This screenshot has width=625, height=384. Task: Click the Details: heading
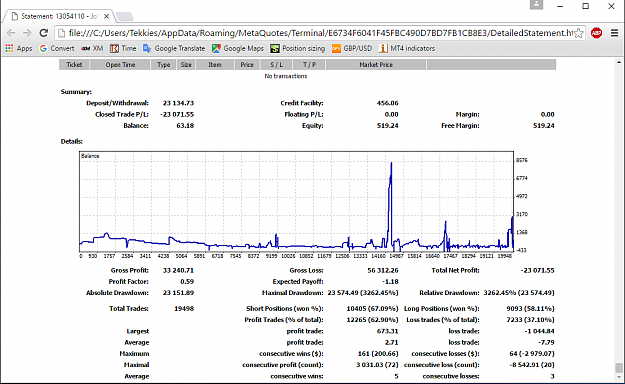point(72,141)
